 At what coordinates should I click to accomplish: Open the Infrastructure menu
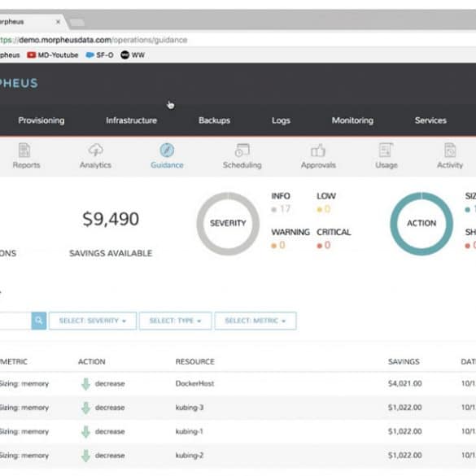tap(132, 120)
